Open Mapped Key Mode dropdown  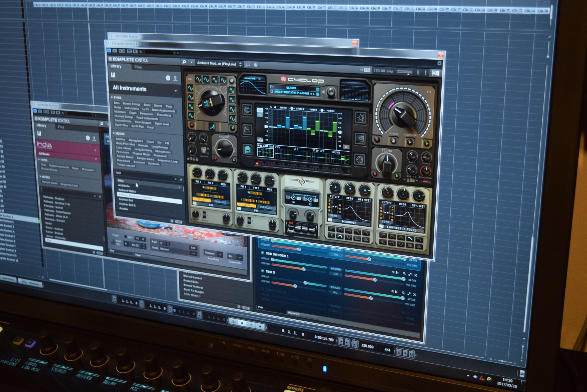pos(213,253)
